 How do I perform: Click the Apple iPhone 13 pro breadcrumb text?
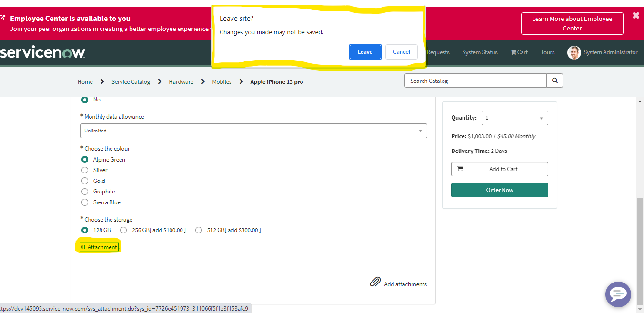[277, 82]
